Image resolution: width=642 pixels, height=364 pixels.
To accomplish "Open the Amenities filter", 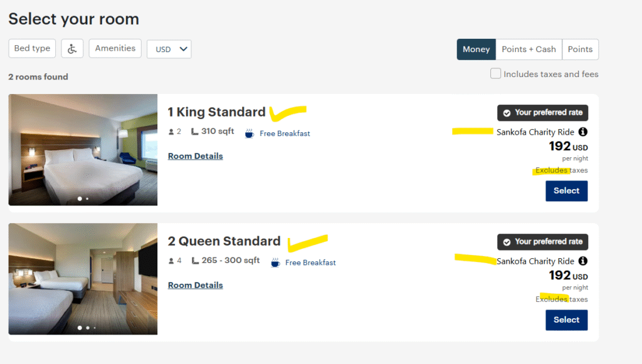I will point(115,49).
